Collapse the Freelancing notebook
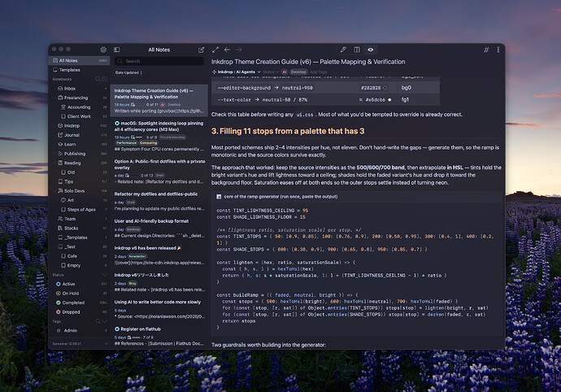 [54, 98]
